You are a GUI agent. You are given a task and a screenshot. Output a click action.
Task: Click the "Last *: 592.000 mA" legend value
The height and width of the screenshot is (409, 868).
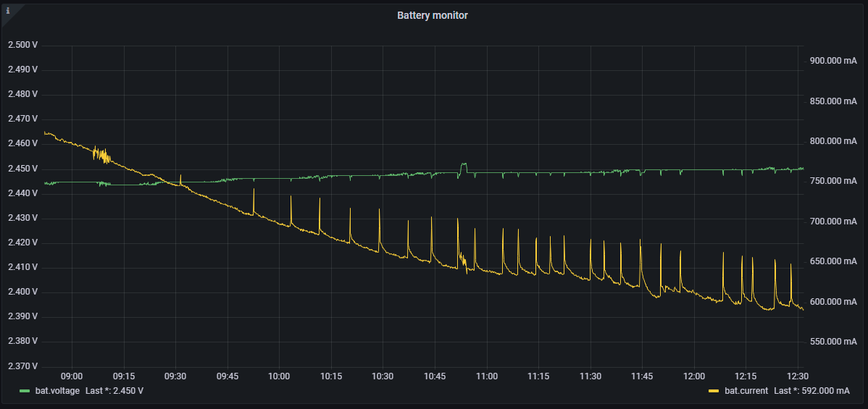tap(811, 391)
